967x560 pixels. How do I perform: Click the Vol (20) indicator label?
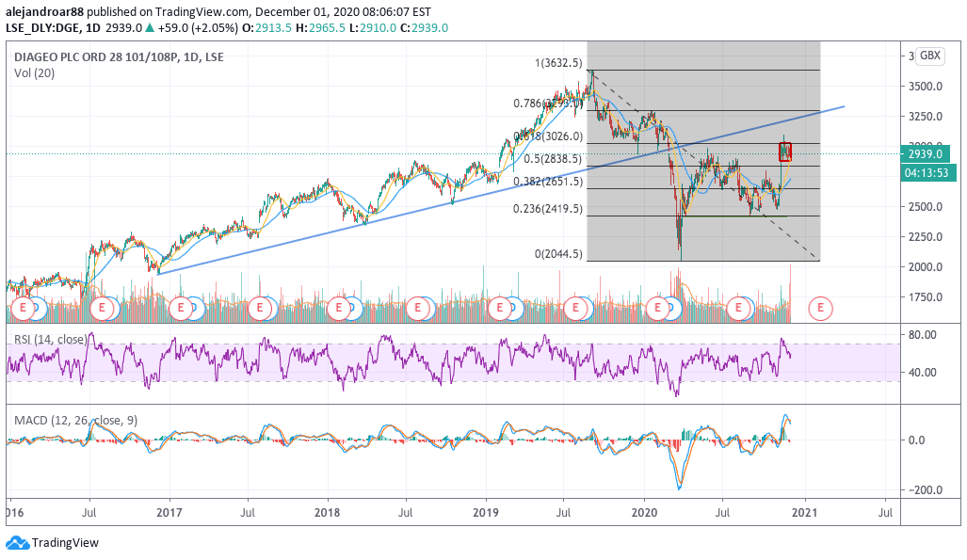34,73
